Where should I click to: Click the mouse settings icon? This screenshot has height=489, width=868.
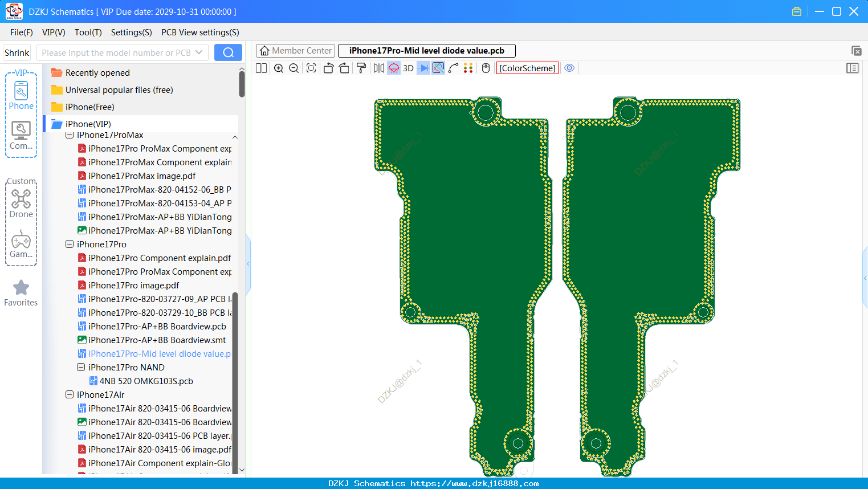[x=486, y=68]
